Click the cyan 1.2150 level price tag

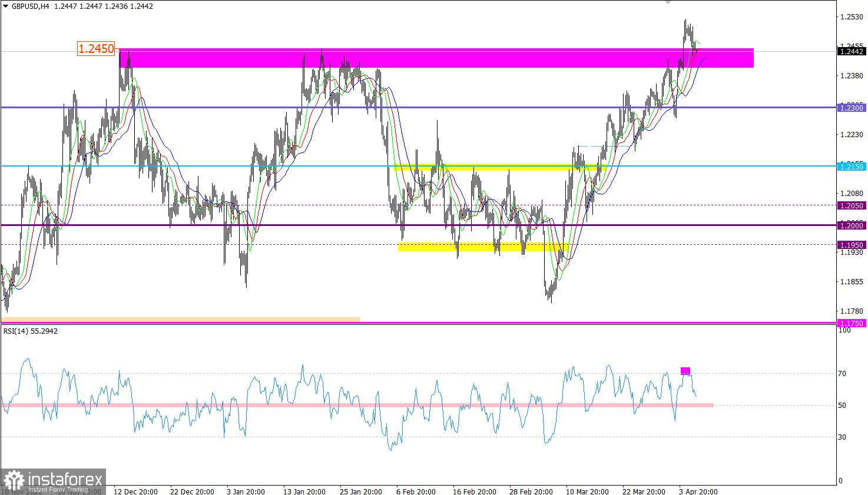pos(852,167)
